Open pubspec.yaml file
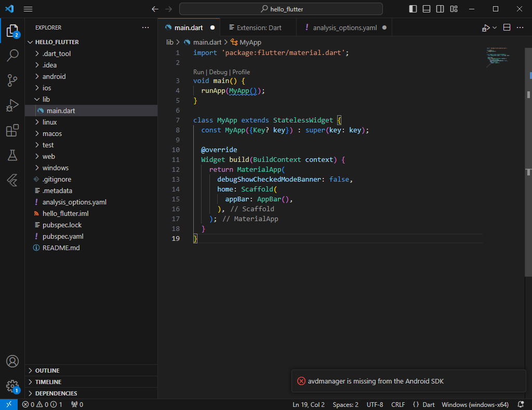The height and width of the screenshot is (410, 532). (91, 237)
